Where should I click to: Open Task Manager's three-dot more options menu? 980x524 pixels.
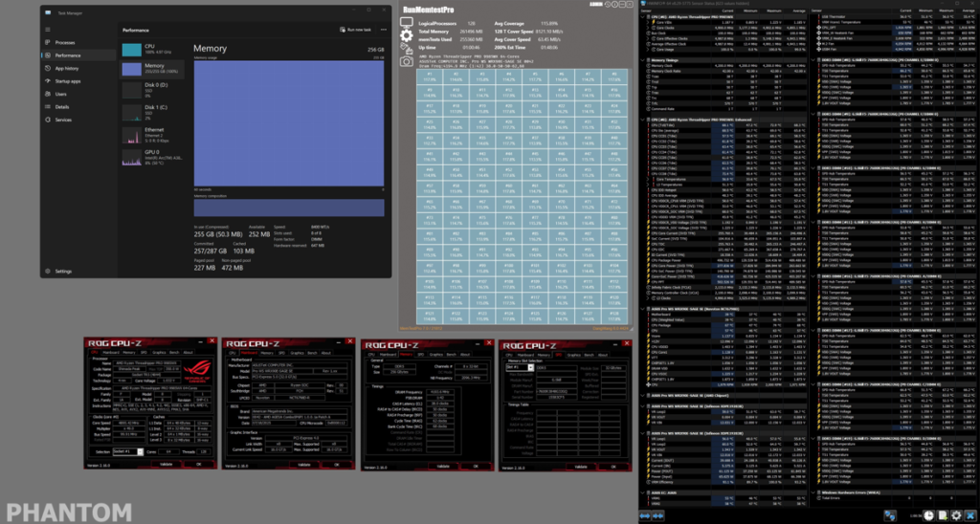(x=383, y=30)
